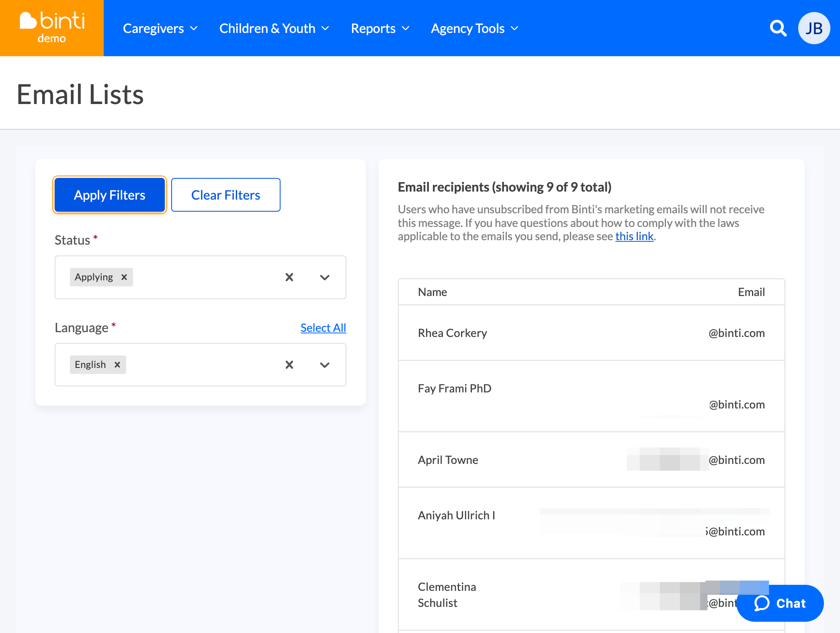Clear all selections in Status field
The height and width of the screenshot is (633, 840).
pos(289,277)
